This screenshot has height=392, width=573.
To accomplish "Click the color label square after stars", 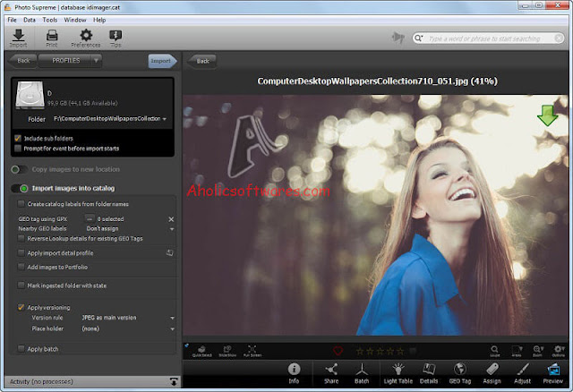I will point(413,351).
